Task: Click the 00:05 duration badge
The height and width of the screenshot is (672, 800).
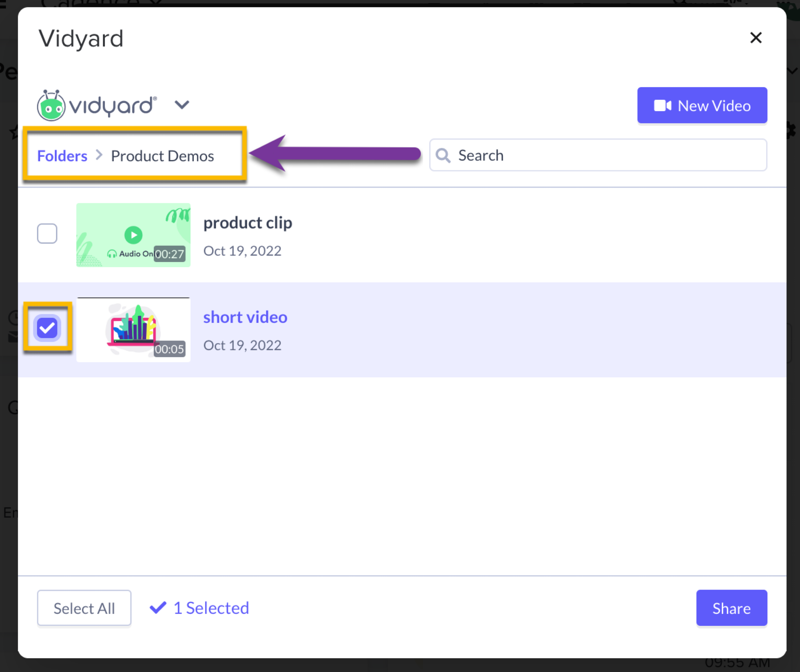Action: point(170,349)
